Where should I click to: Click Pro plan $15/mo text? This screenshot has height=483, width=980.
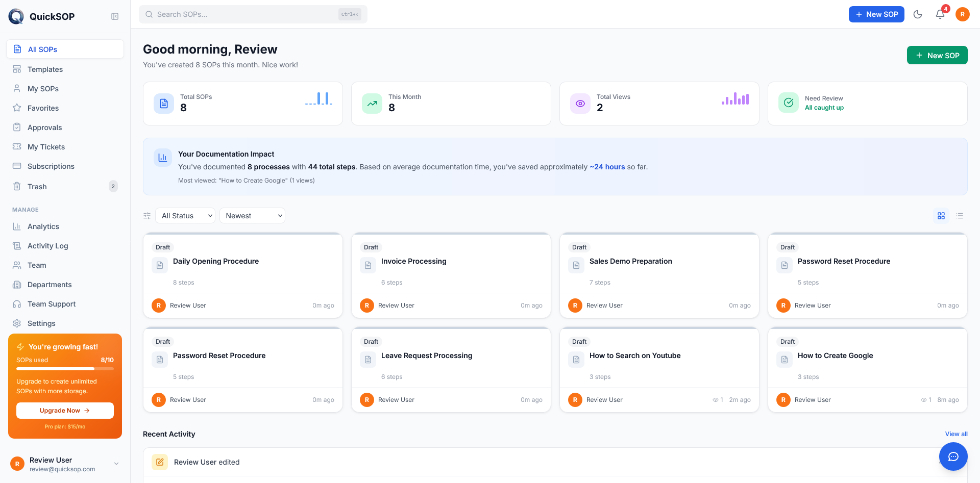point(65,427)
